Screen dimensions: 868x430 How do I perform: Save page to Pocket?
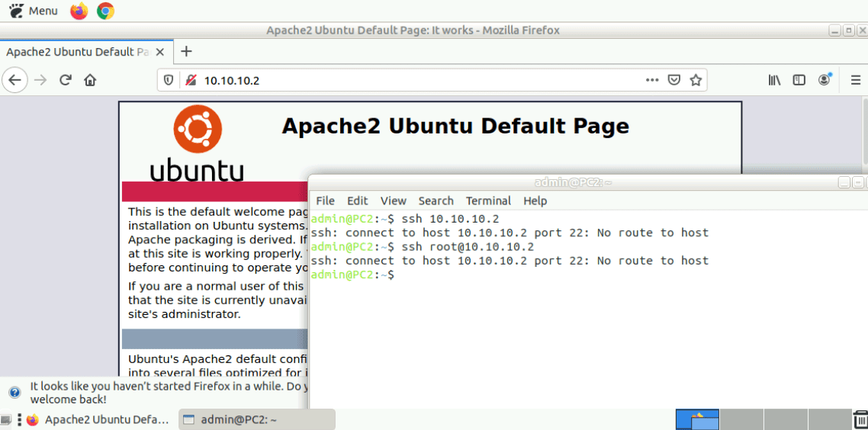[x=674, y=80]
